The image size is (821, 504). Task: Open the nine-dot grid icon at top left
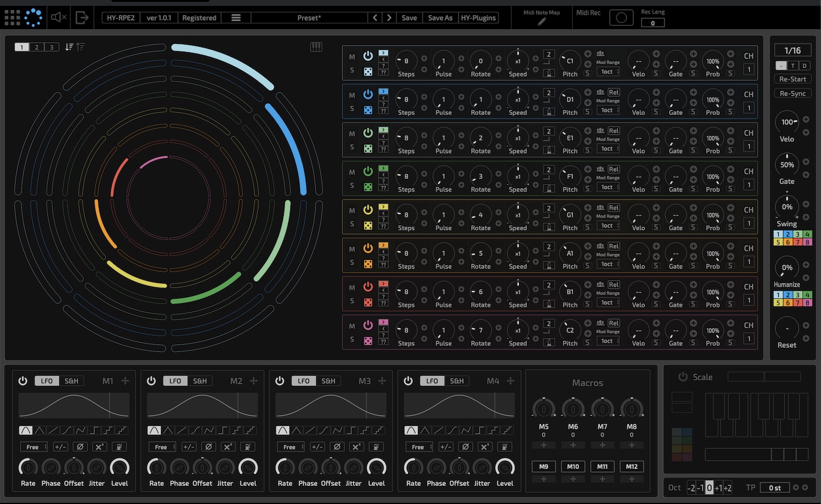pos(12,18)
